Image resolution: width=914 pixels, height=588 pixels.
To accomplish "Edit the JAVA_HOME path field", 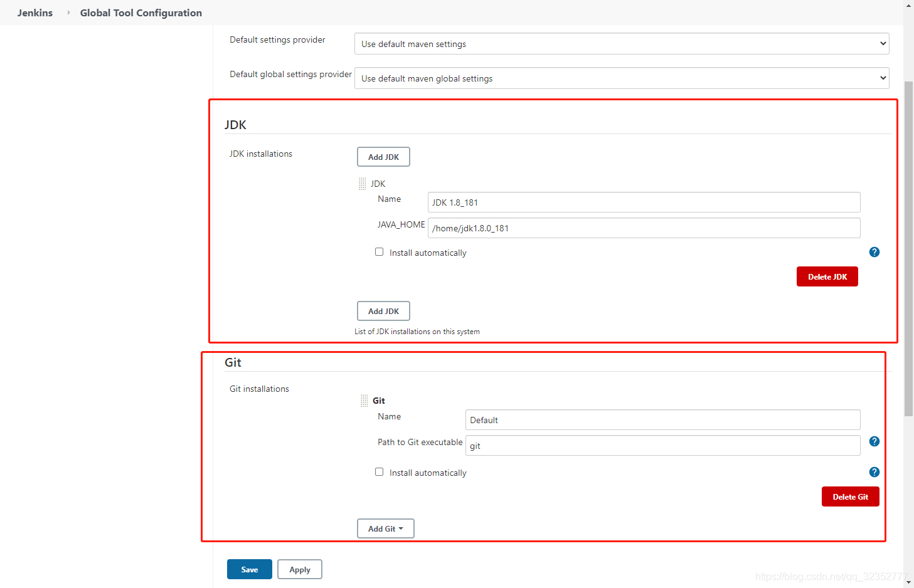I will (x=644, y=228).
